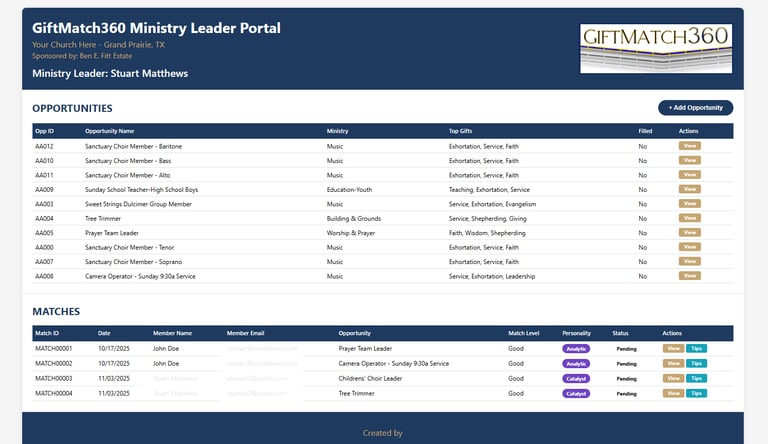
Task: Click the Match ID column header
Action: tap(47, 333)
